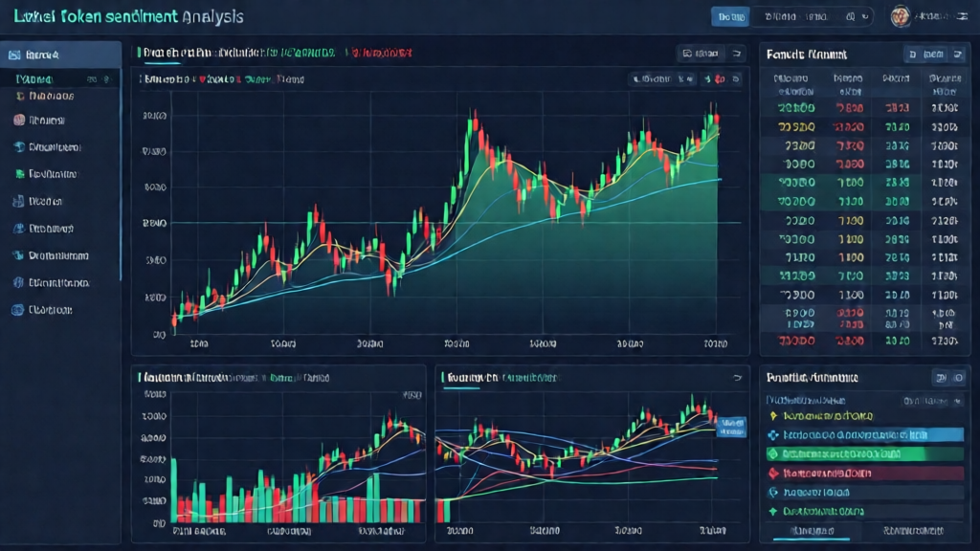Click the pink round icon in left sidebar
This screenshot has height=551, width=980.
[18, 121]
